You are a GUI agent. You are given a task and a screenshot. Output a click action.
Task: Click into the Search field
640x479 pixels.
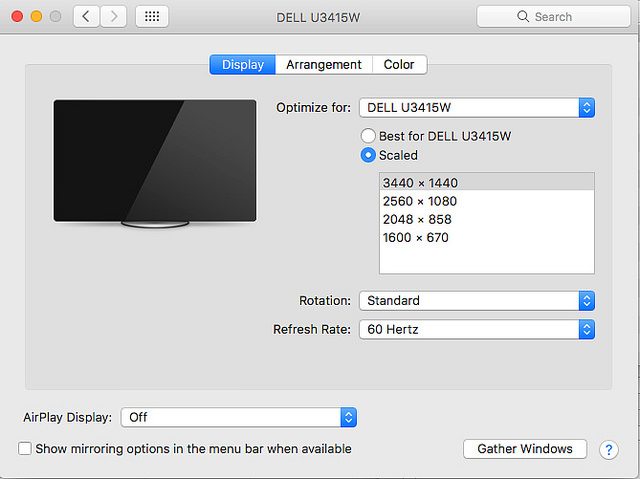553,16
